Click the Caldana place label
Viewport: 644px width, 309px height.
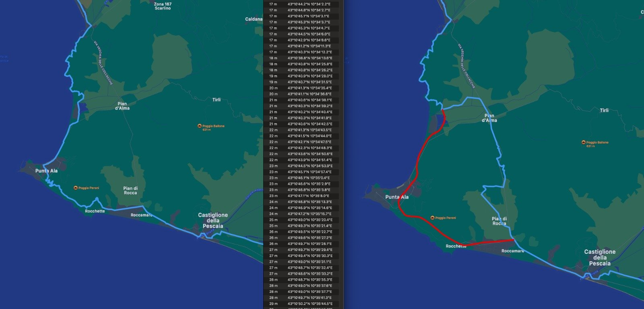253,19
